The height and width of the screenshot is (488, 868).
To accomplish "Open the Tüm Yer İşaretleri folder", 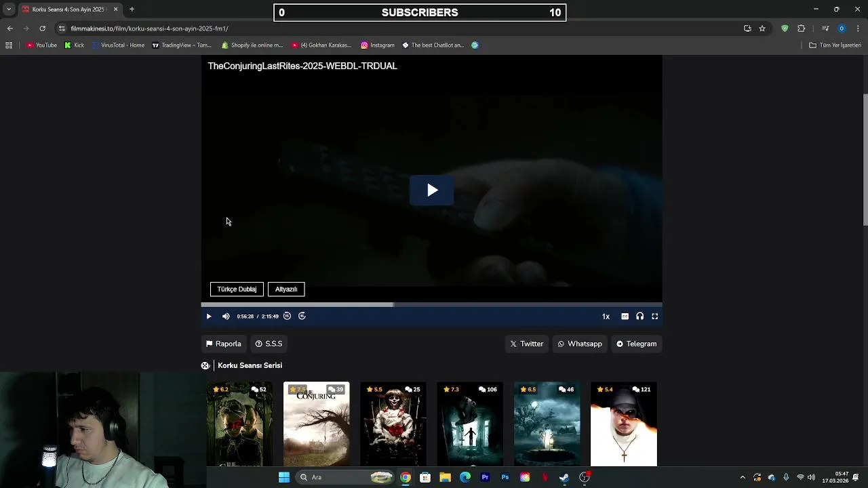I will coord(835,45).
